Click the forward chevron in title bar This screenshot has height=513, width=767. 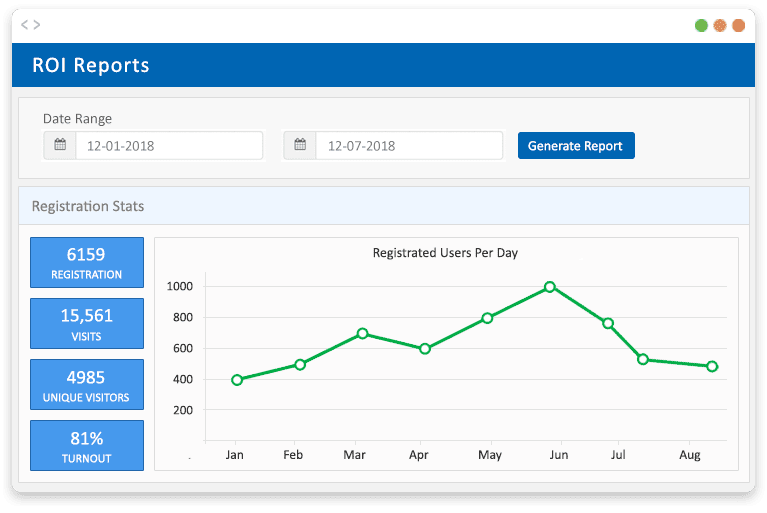coord(37,25)
